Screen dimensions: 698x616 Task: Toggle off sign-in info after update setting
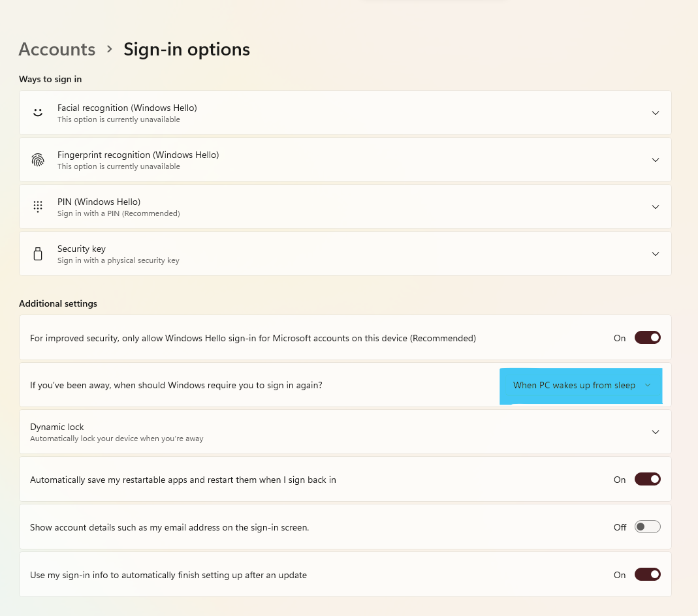647,575
